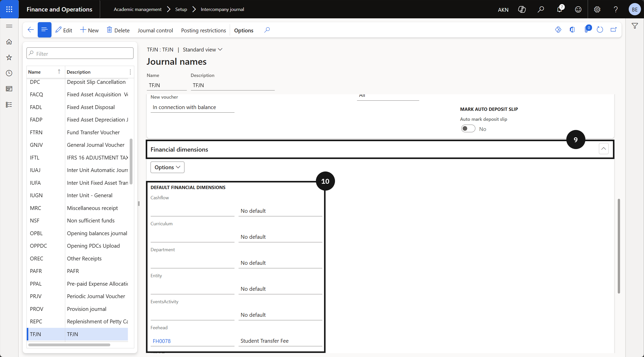This screenshot has width=644, height=357.
Task: Open in Office icon
Action: coord(572,30)
